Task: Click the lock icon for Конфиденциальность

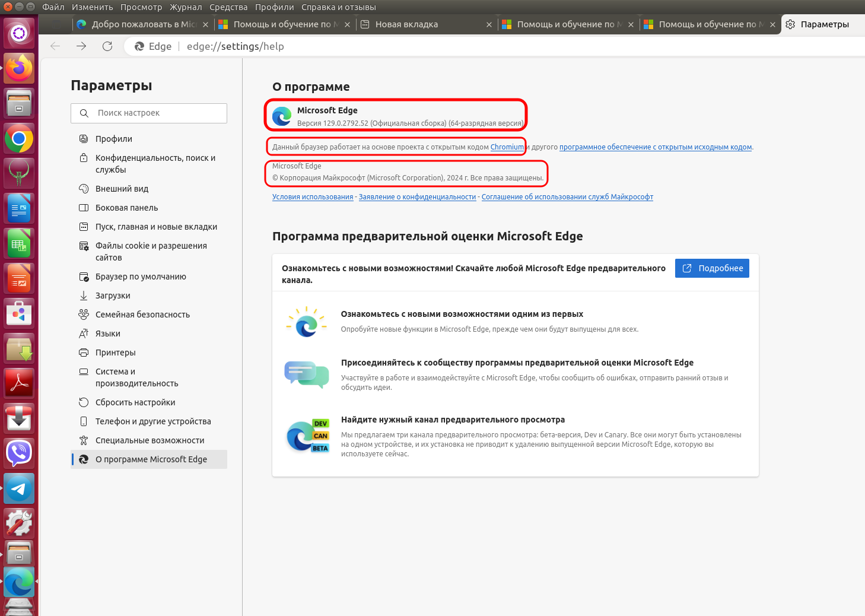Action: point(84,158)
